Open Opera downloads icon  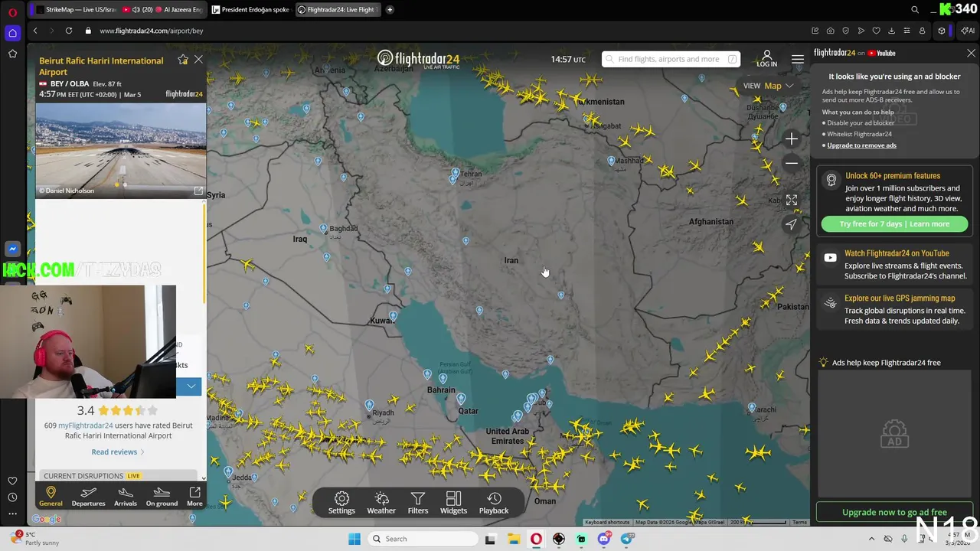(x=891, y=31)
